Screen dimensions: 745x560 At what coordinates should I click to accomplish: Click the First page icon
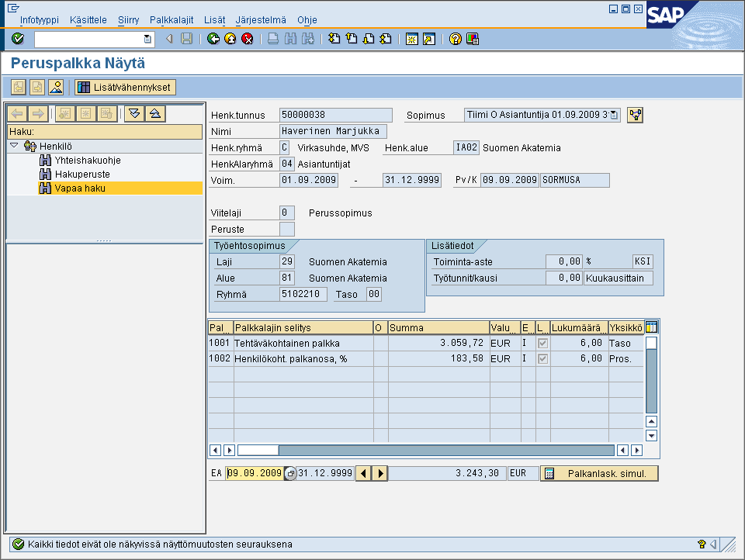[334, 39]
